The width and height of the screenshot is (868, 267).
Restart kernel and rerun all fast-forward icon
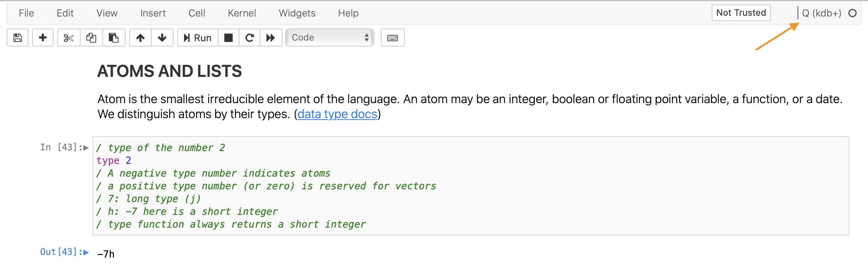pos(271,38)
